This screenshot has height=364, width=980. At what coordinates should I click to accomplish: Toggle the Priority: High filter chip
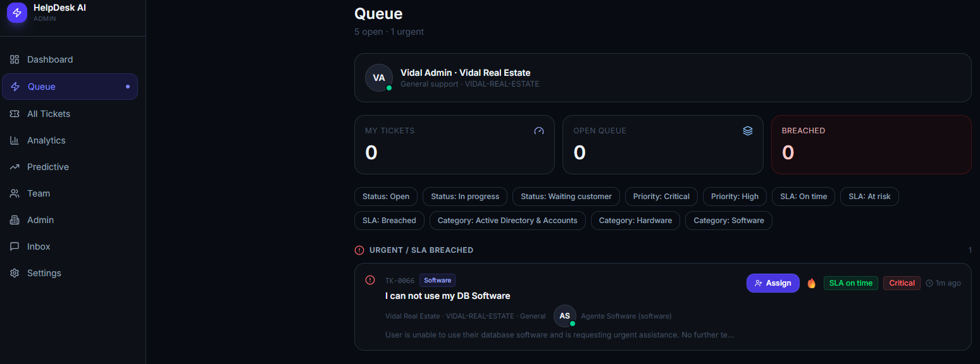pyautogui.click(x=735, y=197)
